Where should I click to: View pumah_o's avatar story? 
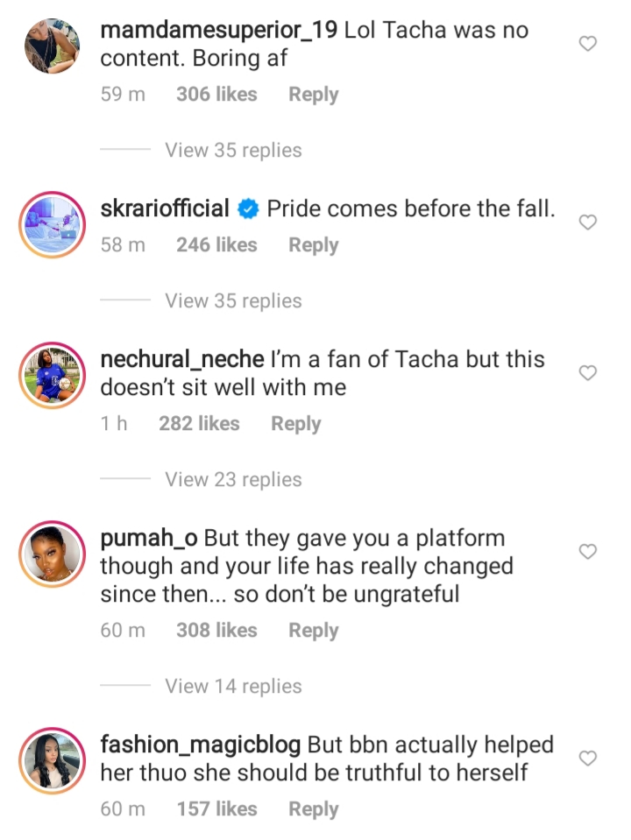(51, 554)
